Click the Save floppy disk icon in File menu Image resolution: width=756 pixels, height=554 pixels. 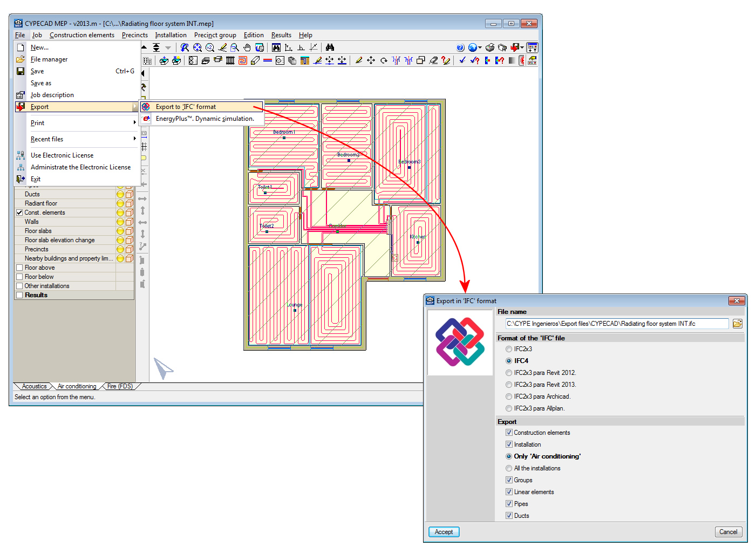[x=21, y=71]
